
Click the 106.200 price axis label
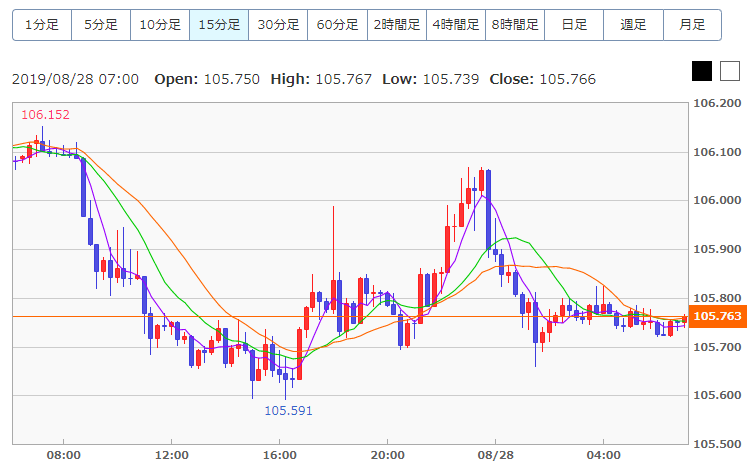tap(717, 104)
